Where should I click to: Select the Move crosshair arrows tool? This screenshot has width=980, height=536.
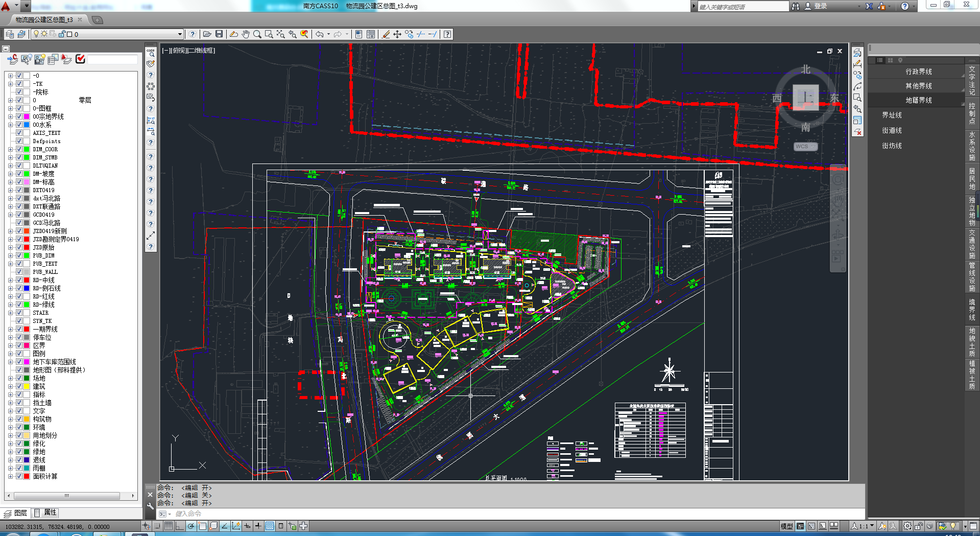click(397, 34)
